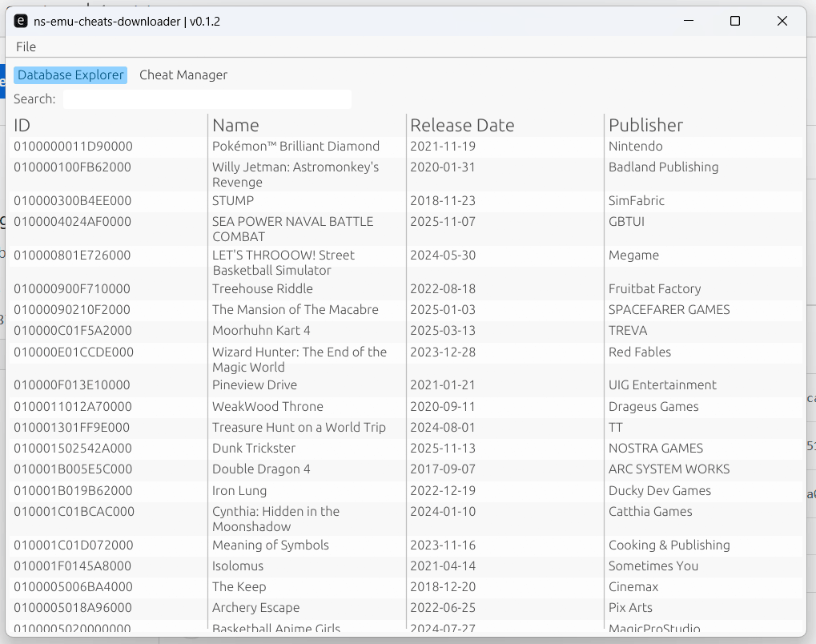Open the File menu

(26, 46)
